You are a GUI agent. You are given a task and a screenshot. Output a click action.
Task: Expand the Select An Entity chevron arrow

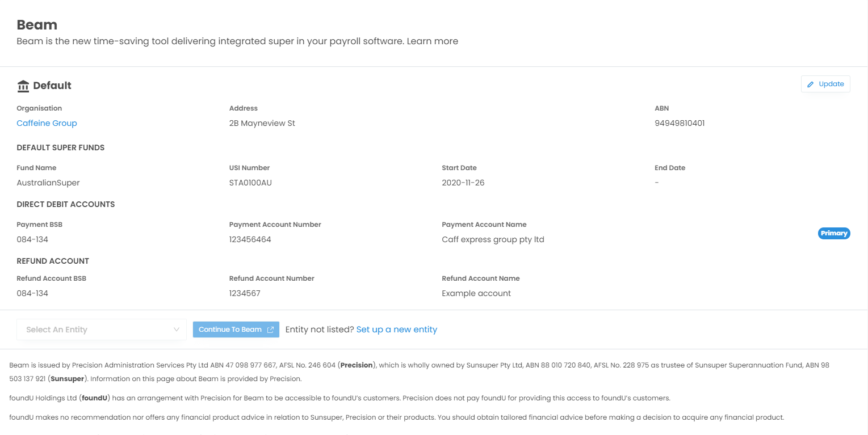[x=176, y=330]
